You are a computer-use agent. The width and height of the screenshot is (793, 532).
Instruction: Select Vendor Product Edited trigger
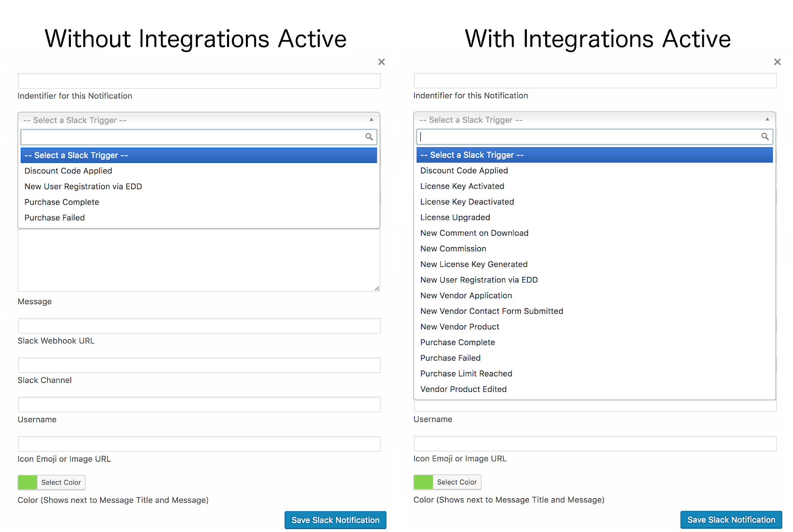pyautogui.click(x=463, y=389)
